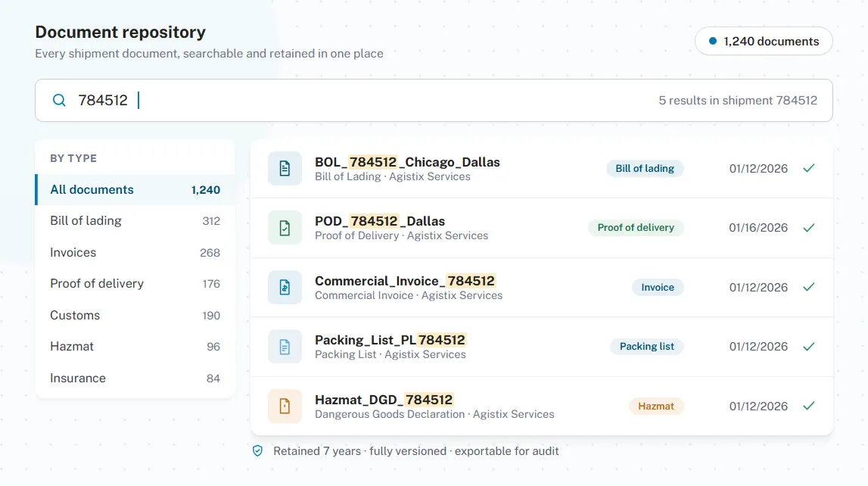
Task: Click the 'Every shipment document' subtitle
Action: coord(210,54)
